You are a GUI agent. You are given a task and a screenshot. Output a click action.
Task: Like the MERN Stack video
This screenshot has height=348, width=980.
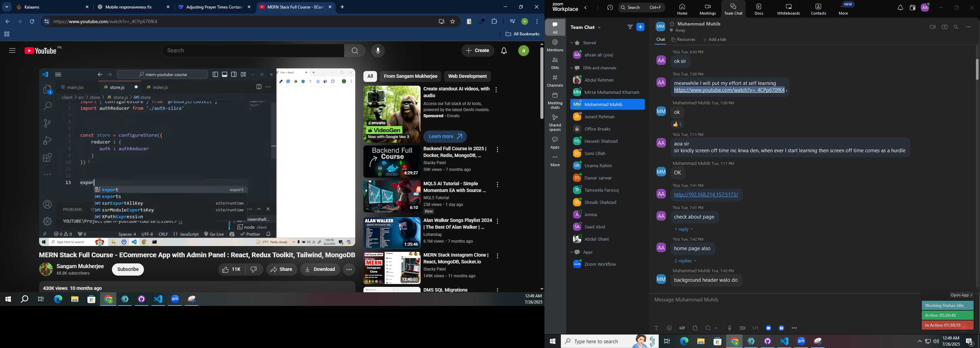point(231,269)
